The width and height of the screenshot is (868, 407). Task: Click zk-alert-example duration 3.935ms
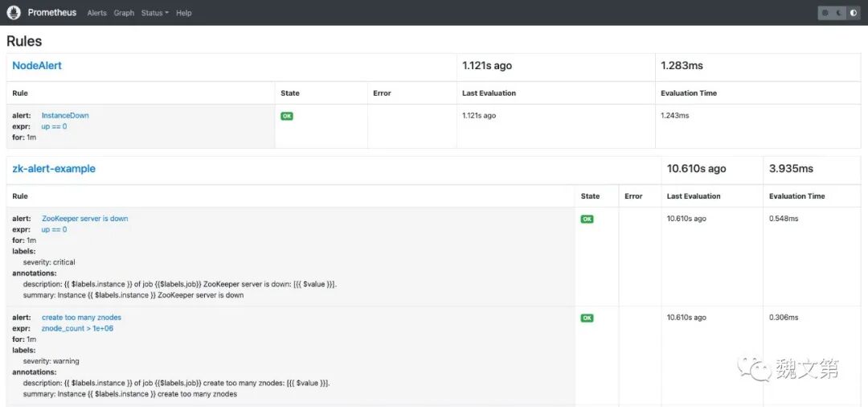[791, 168]
